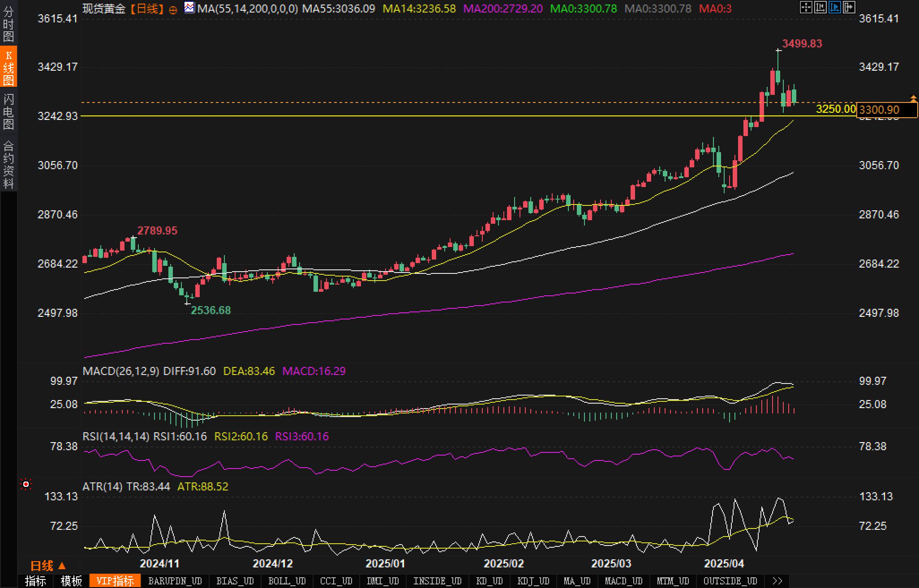Switch to 分时图 sidebar view
Image resolution: width=919 pixels, height=588 pixels.
point(9,23)
